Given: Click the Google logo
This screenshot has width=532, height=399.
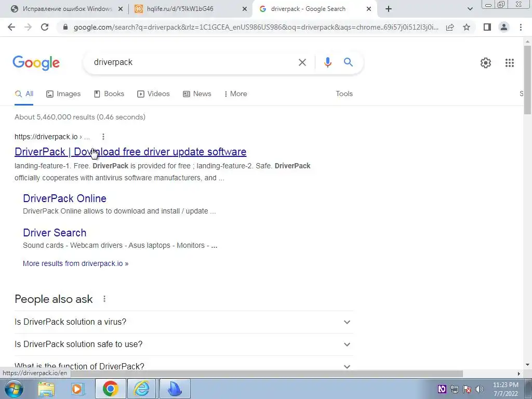Looking at the screenshot, I should 36,63.
